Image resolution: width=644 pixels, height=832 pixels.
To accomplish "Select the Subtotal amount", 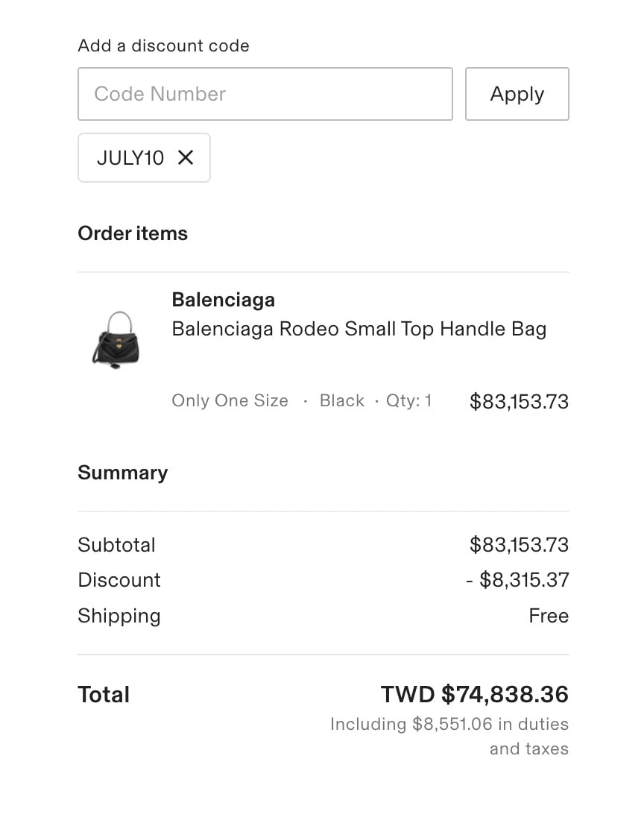I will 519,545.
